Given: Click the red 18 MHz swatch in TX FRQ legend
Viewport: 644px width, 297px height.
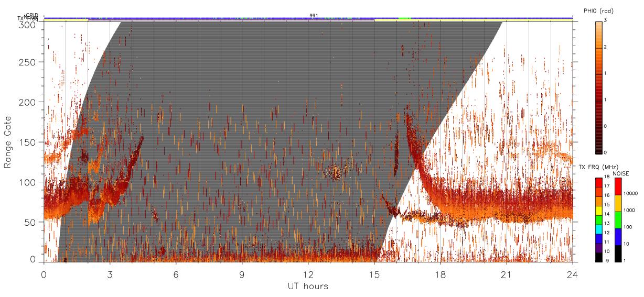Looking at the screenshot, I should (598, 182).
